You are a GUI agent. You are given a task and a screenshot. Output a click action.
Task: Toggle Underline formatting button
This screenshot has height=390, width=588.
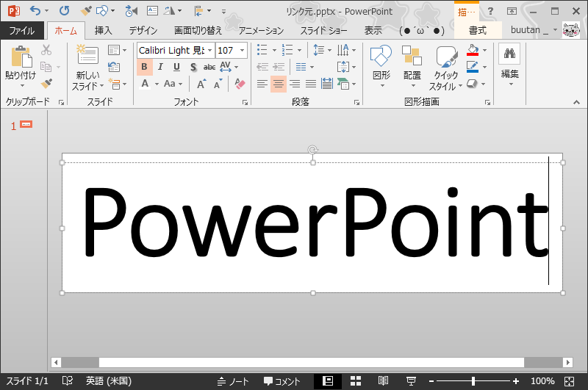coord(176,67)
